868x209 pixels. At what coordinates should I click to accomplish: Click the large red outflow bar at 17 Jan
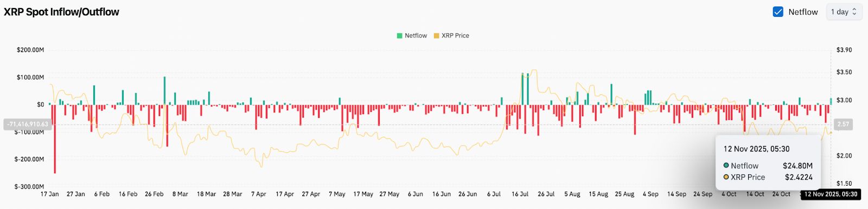(x=55, y=139)
